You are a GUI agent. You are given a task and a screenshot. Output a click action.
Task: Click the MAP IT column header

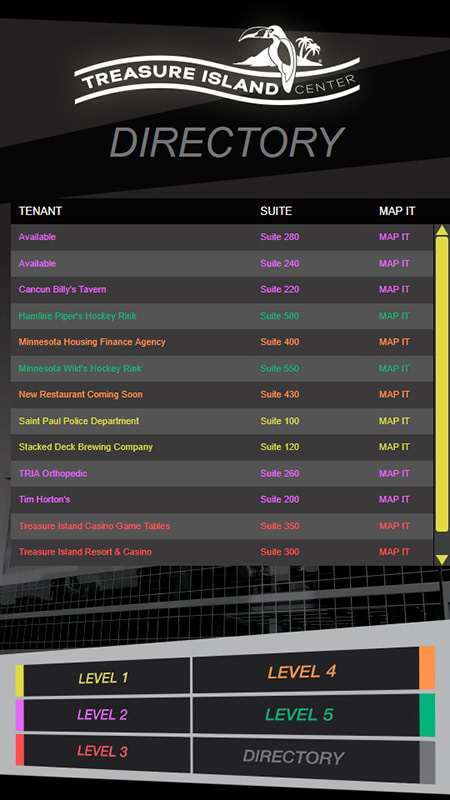397,211
